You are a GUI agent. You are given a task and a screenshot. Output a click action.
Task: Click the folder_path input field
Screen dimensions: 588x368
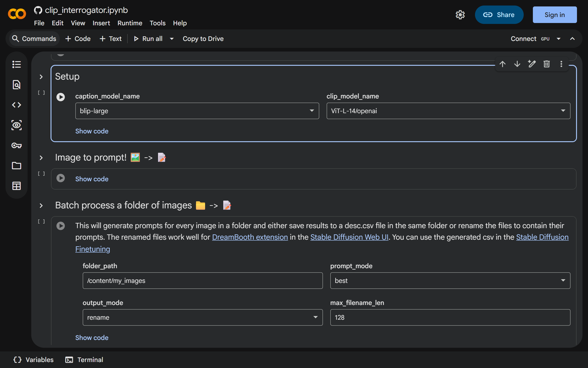[x=203, y=281]
